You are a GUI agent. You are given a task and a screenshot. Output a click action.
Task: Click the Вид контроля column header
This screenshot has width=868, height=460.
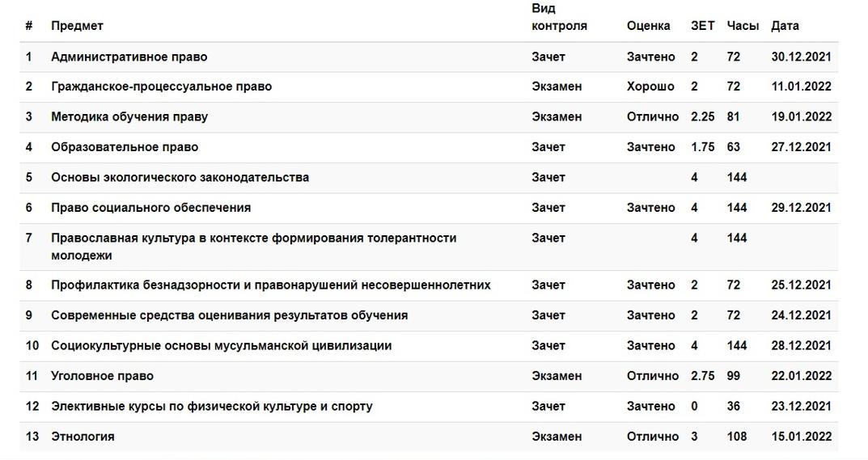(559, 17)
